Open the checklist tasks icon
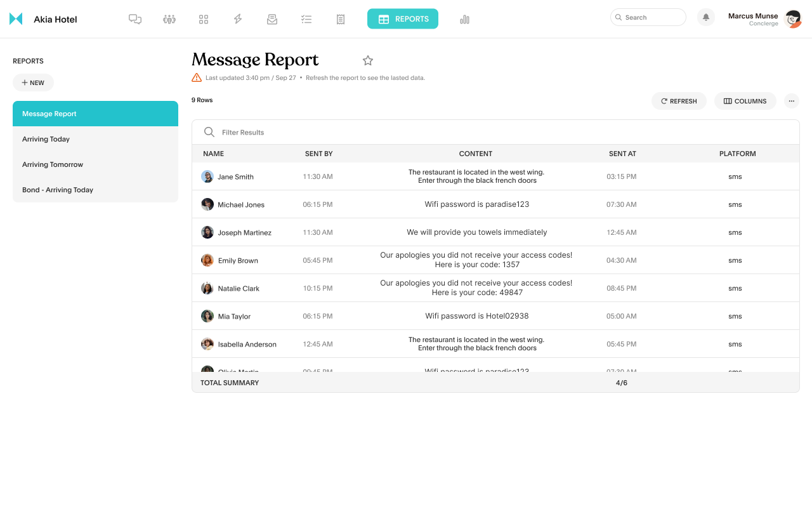The width and height of the screenshot is (812, 528). (306, 19)
